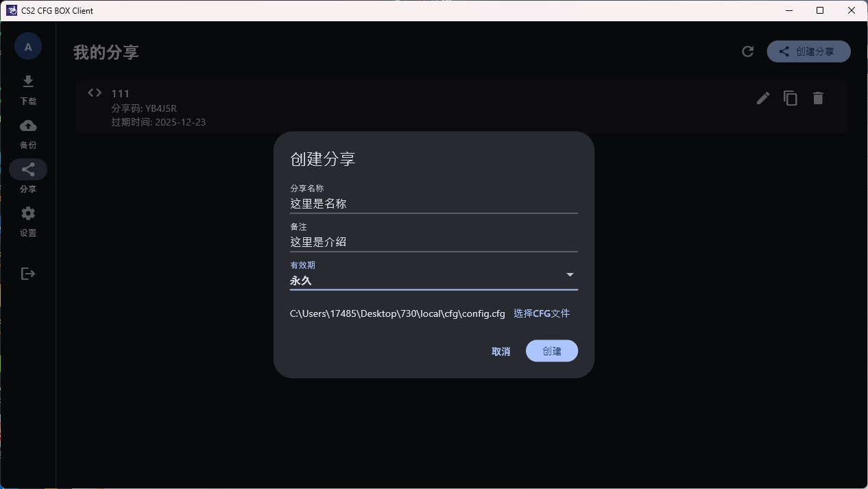Click the selected config.cfg file path
The image size is (868, 489).
point(397,313)
